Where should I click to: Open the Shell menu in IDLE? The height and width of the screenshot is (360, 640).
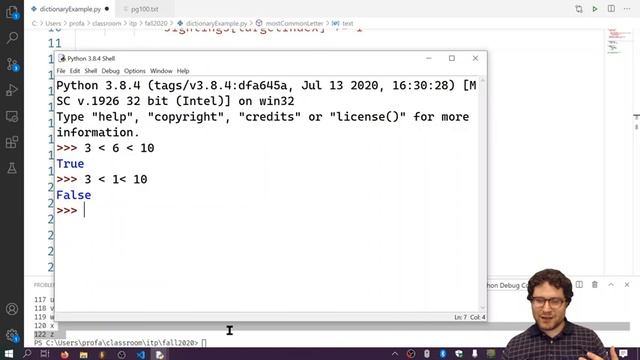[x=91, y=71]
